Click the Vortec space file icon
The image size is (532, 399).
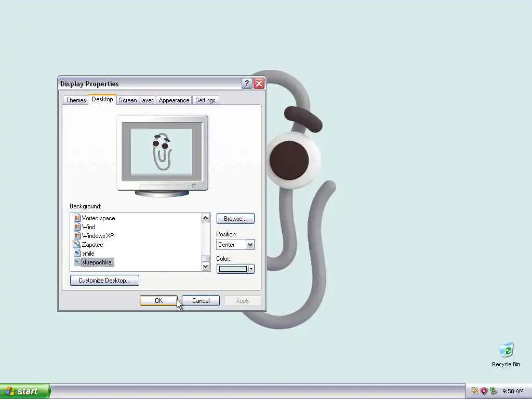(77, 218)
